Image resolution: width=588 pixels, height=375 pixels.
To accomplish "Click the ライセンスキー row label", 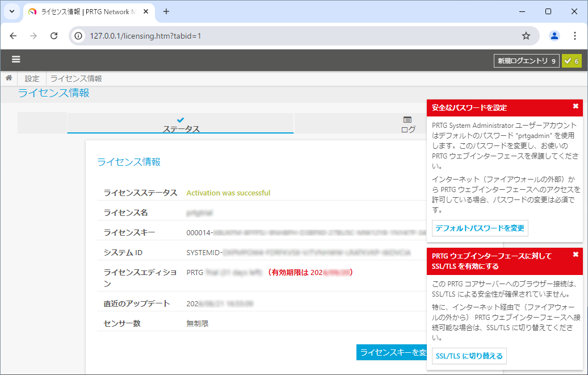I will click(129, 233).
